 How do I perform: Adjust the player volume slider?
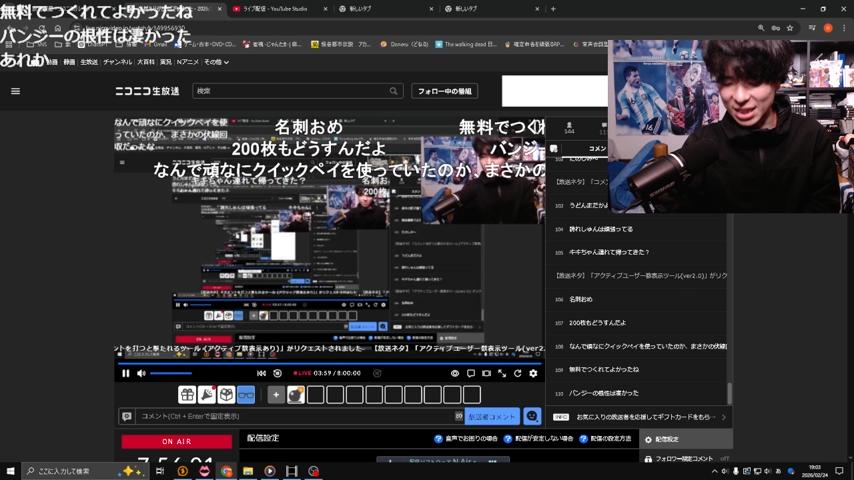point(171,373)
